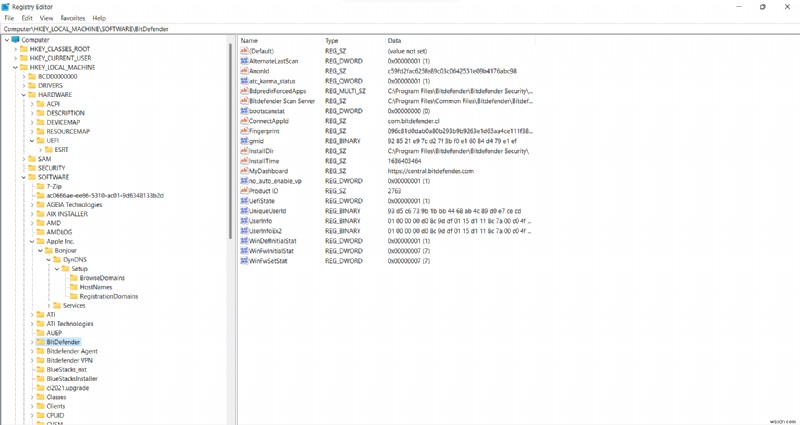800x425 pixels.
Task: Collapse the Bonjour key
Action: [x=40, y=251]
